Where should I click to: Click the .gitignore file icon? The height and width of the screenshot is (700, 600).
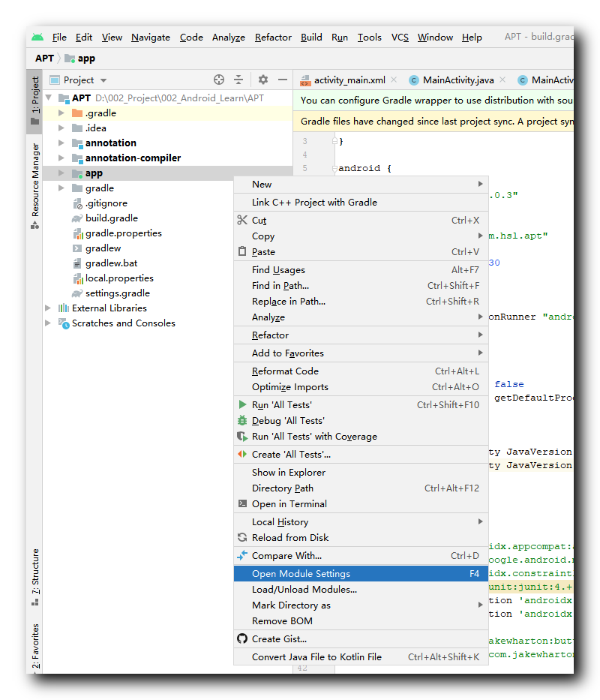(x=78, y=203)
